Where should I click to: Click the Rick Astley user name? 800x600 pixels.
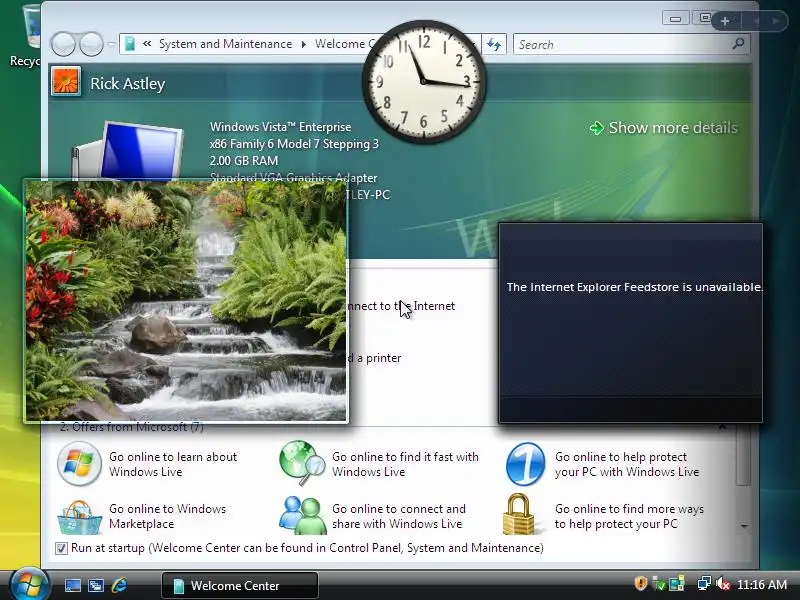coord(128,83)
